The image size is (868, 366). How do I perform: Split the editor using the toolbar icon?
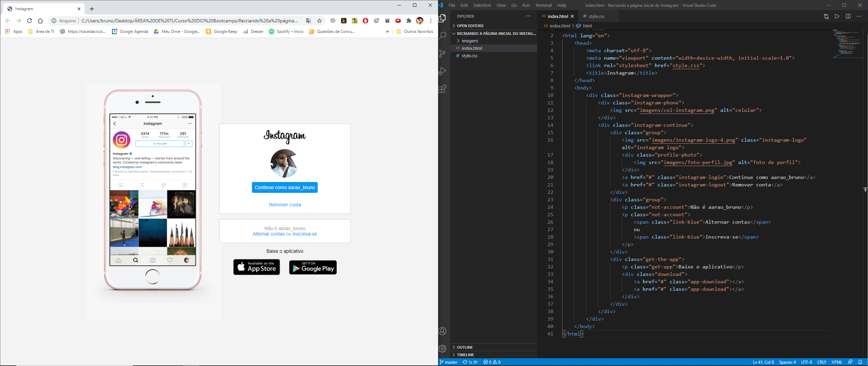tap(848, 16)
